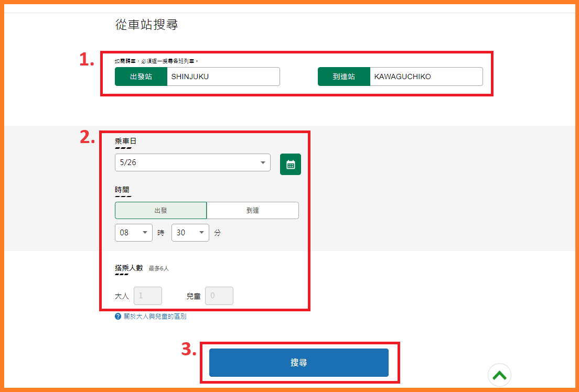Viewport: 579px width, 392px height.
Task: Click the 乘車日 label
Action: pyautogui.click(x=126, y=141)
